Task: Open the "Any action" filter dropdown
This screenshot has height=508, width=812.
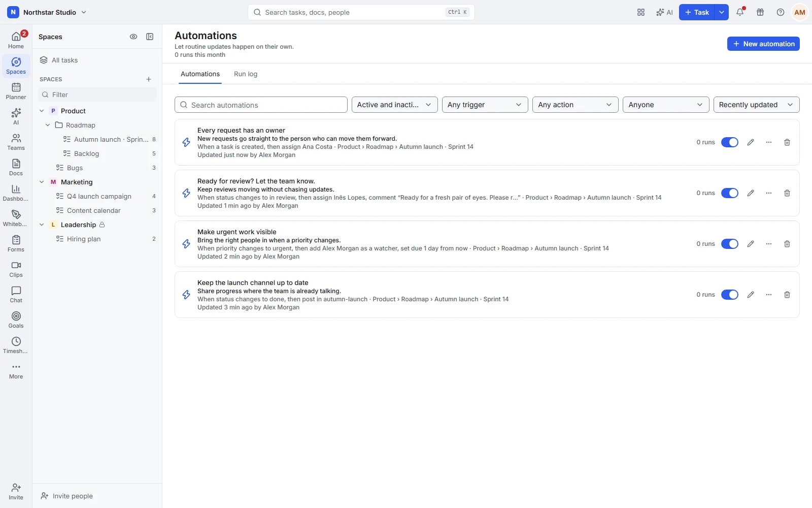Action: 575,105
